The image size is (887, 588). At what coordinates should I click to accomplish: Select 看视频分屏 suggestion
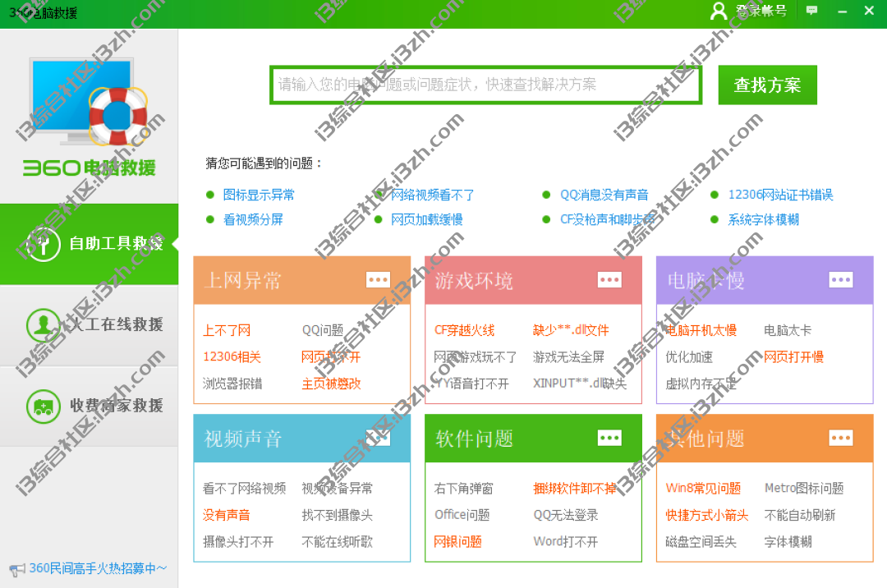click(253, 219)
